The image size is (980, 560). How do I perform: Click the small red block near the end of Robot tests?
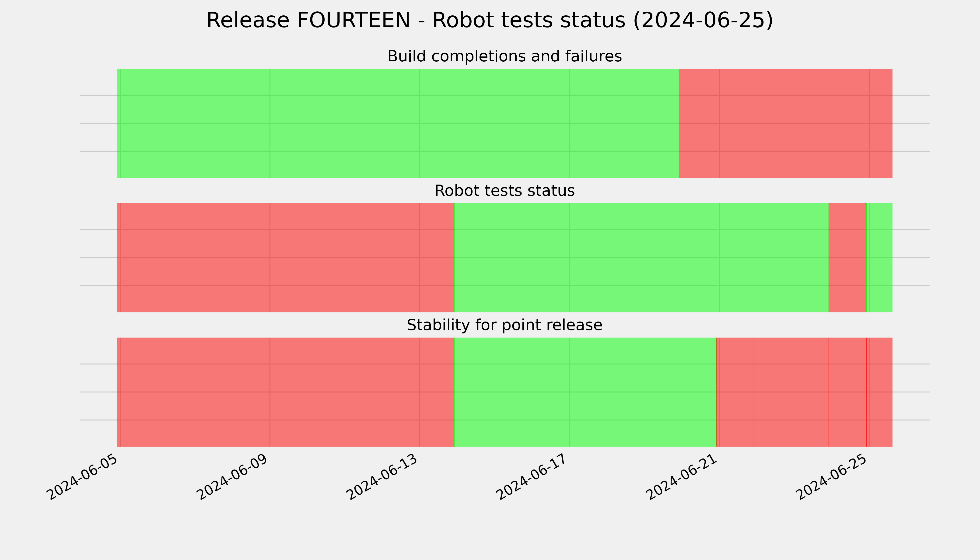pyautogui.click(x=847, y=258)
